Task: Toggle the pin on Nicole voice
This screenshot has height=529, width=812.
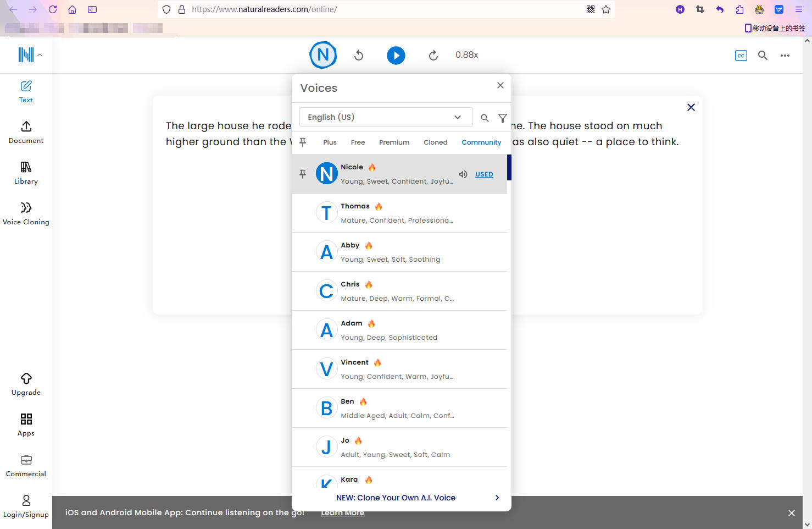Action: tap(302, 174)
